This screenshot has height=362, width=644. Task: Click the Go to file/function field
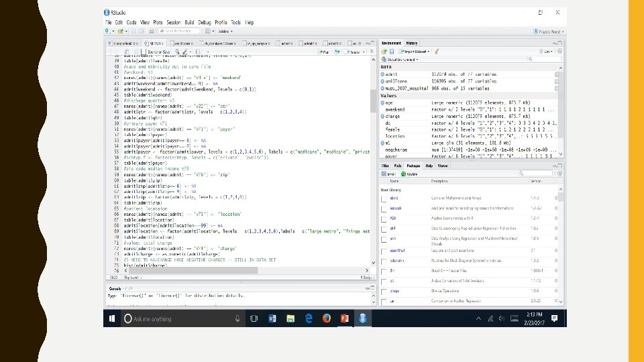pos(178,32)
